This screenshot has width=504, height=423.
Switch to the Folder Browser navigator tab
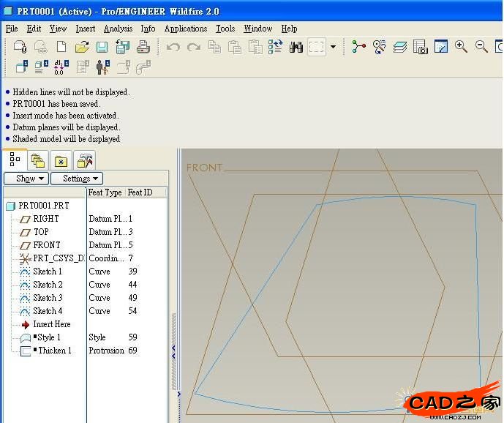38,160
